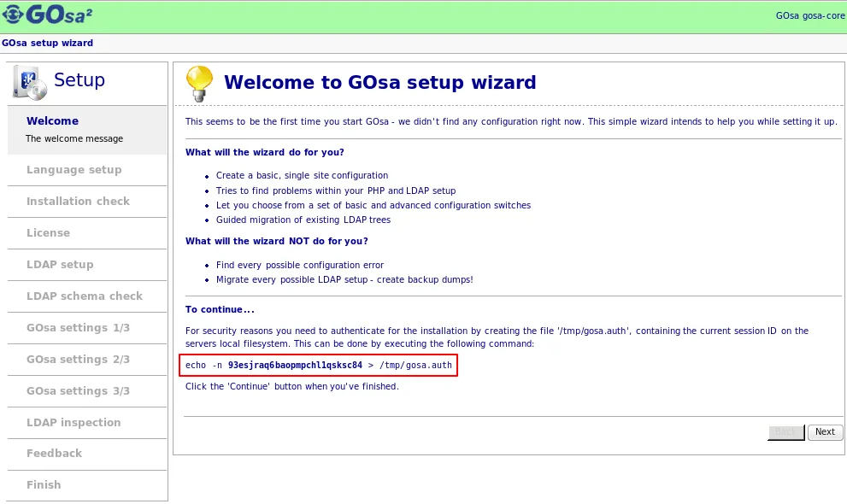Click the Setup installer disc icon
Viewport: 847px width, 504px height.
click(x=30, y=83)
